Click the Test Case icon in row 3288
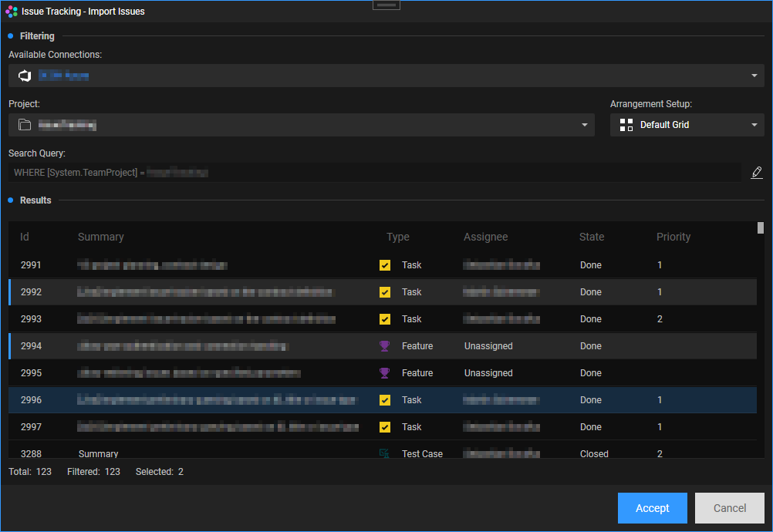The width and height of the screenshot is (773, 532). pyautogui.click(x=385, y=454)
